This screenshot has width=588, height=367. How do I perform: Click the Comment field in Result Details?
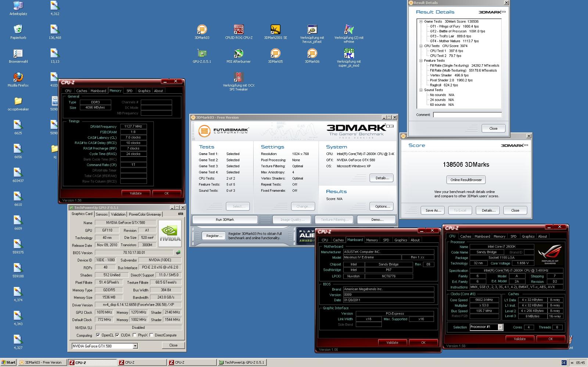pyautogui.click(x=467, y=115)
